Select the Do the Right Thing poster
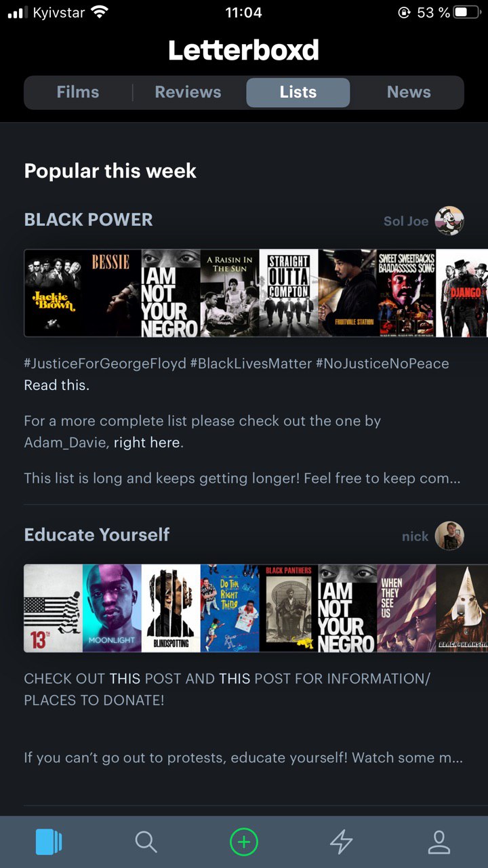The width and height of the screenshot is (488, 868). click(x=230, y=608)
